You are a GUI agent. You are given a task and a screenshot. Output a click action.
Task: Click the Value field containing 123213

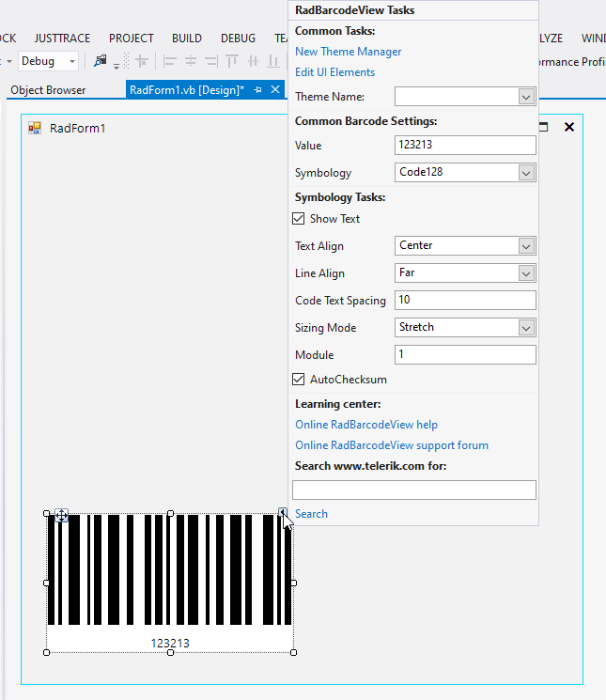(x=465, y=145)
